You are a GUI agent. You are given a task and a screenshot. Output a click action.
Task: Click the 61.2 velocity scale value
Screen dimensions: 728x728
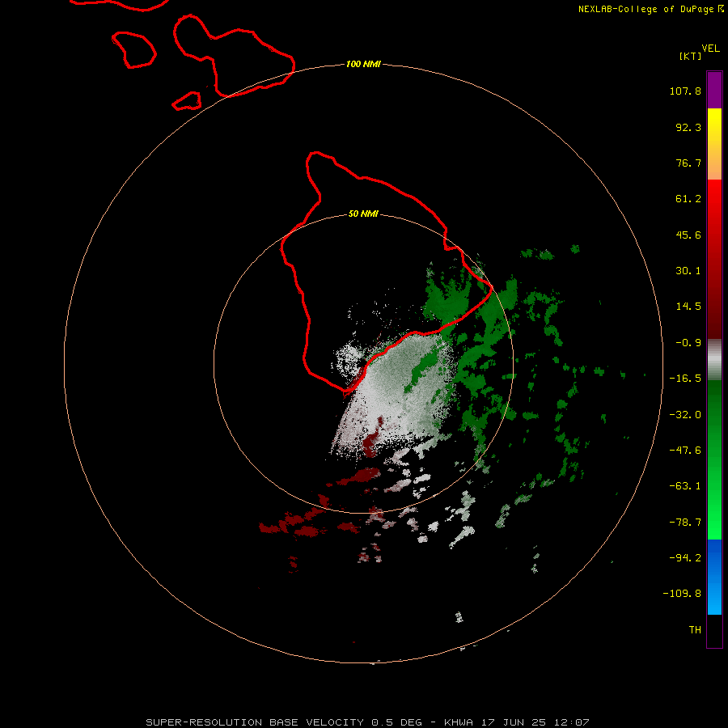pos(688,199)
